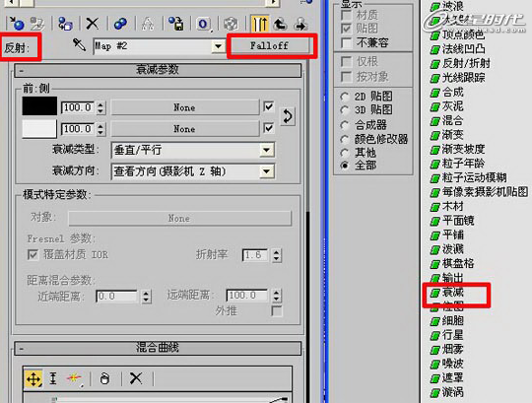The height and width of the screenshot is (403, 532).
Task: Click the green icon beside 渐变
Action: point(435,135)
